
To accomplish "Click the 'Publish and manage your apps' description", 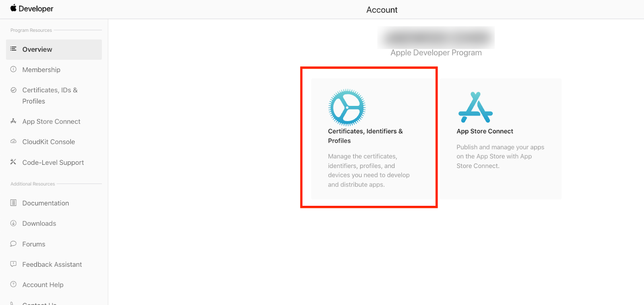I will pos(500,156).
